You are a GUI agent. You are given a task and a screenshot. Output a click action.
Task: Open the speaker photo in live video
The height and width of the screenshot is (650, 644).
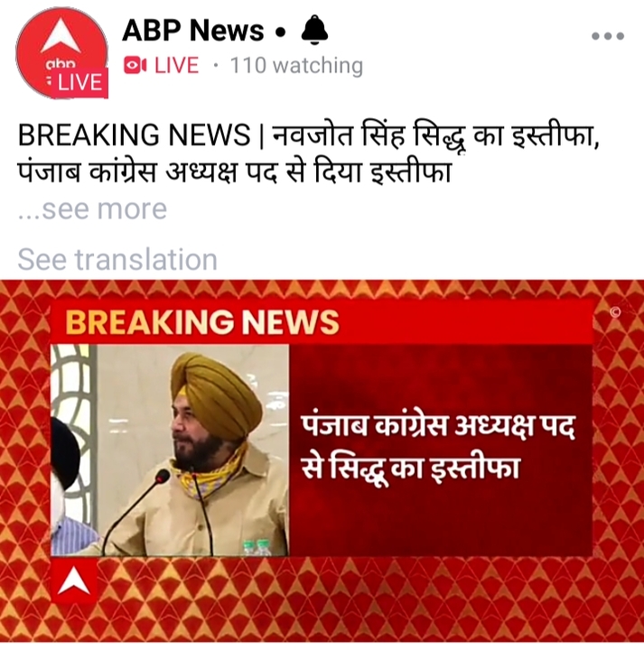coord(170,450)
